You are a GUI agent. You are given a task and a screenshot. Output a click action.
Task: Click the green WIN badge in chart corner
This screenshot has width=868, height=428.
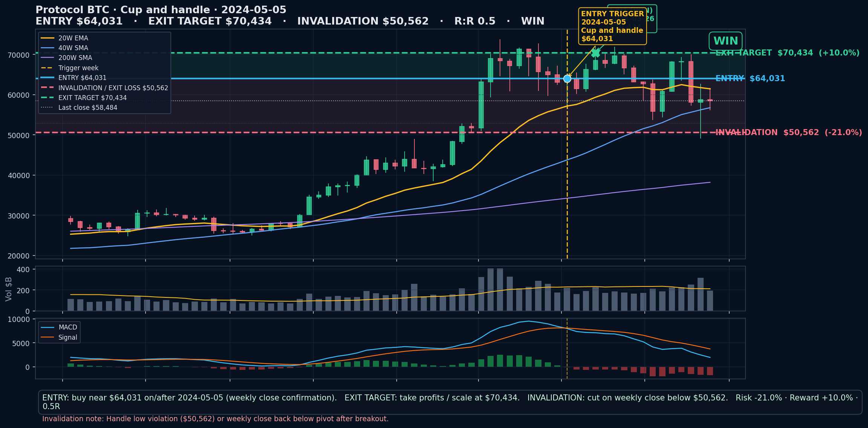725,41
